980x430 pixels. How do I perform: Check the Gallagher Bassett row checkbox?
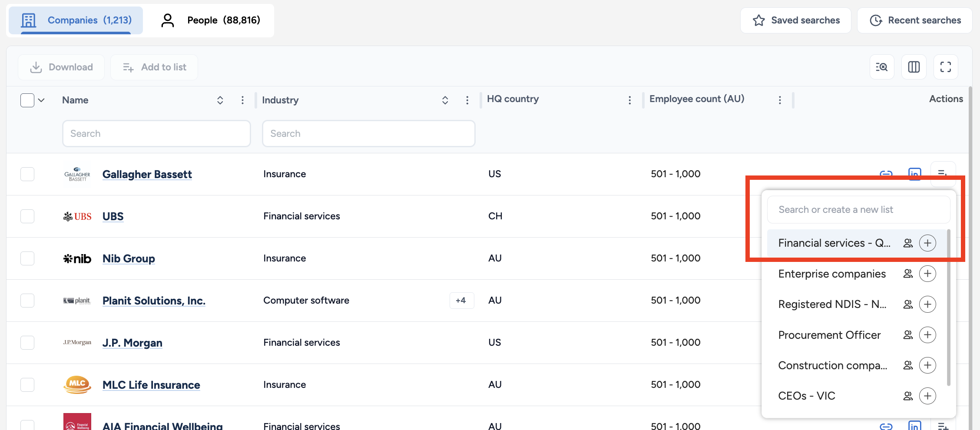pyautogui.click(x=27, y=174)
